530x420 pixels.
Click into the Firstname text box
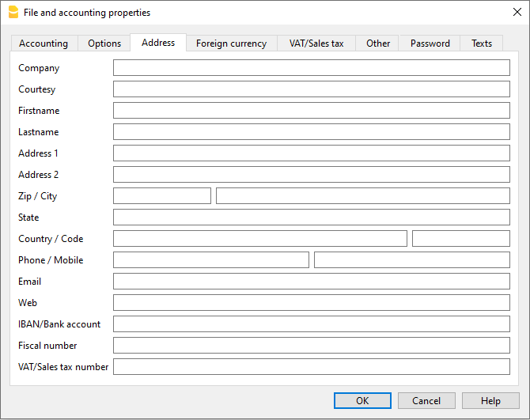[311, 111]
